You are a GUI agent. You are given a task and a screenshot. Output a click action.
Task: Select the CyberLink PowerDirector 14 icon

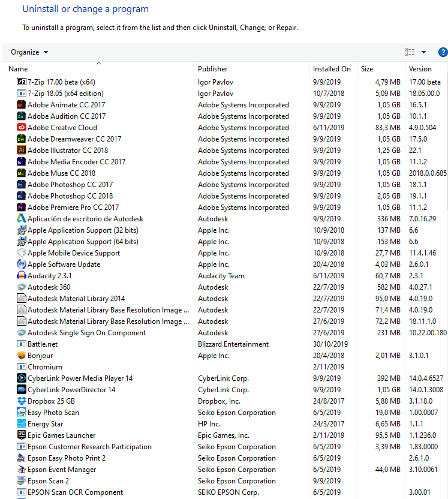point(22,389)
